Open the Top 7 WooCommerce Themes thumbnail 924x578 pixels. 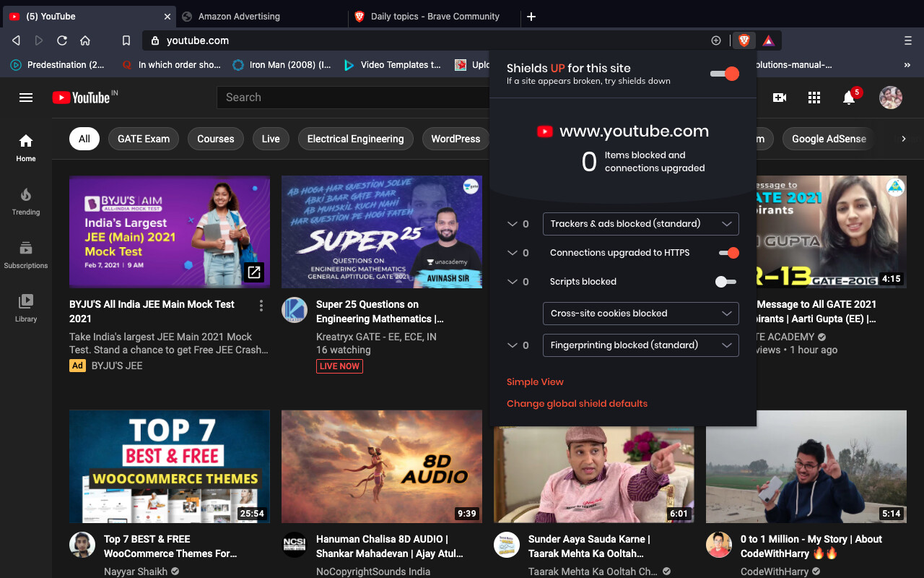[x=170, y=467]
